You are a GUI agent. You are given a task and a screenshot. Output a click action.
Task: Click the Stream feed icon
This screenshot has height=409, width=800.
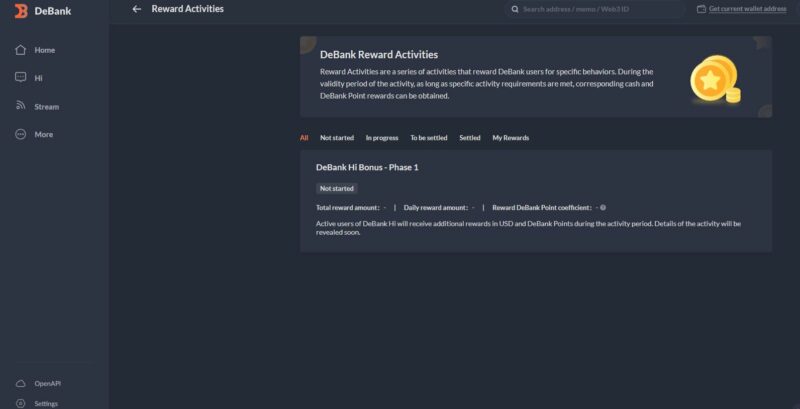(20, 106)
